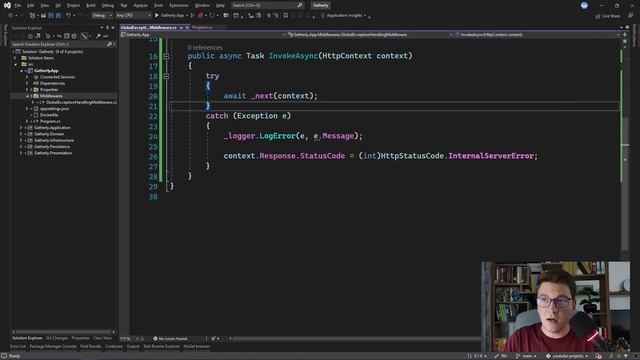Start without debugging using outlined play icon
Image resolution: width=640 pixels, height=360 pixels.
(x=192, y=16)
